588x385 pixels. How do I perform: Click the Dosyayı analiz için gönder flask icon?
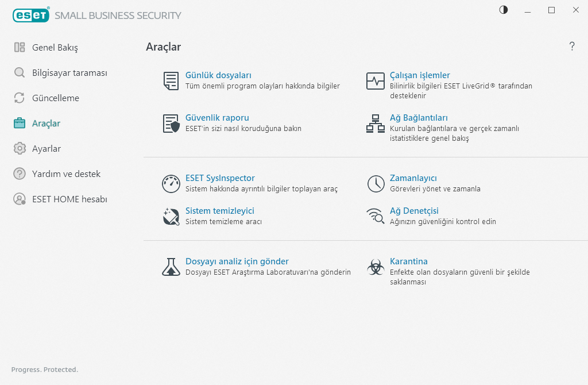(x=171, y=267)
